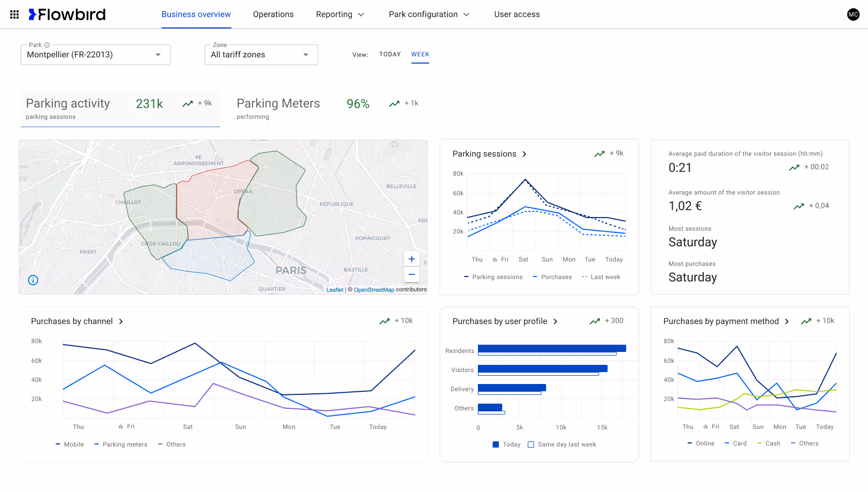Click the star icon by Fri in Purchases by channel
Image resolution: width=868 pixels, height=492 pixels.
pos(121,427)
